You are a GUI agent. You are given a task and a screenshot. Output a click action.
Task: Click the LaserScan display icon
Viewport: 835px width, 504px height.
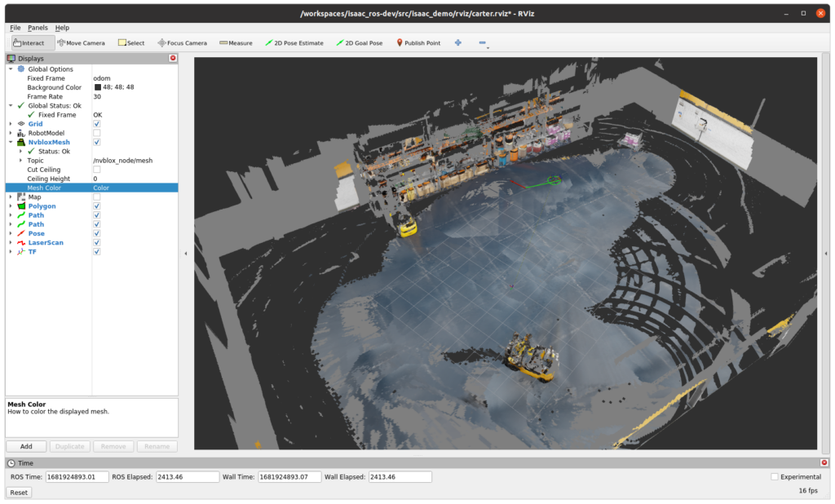click(21, 242)
